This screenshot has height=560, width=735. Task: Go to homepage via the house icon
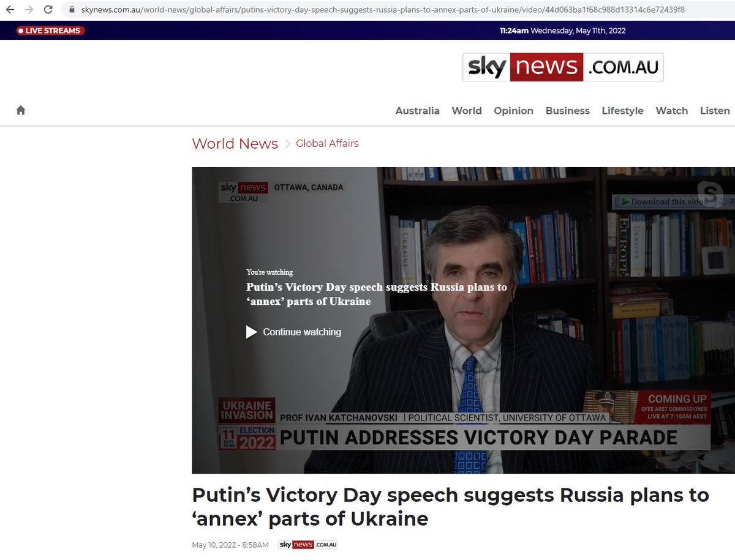tap(21, 110)
